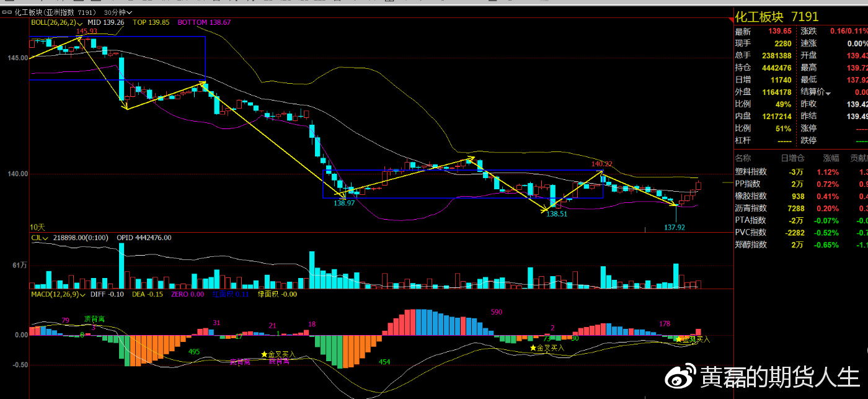This screenshot has width=868, height=399.
Task: Click the 顶背离 divergence label in MACD
Action: (x=94, y=318)
